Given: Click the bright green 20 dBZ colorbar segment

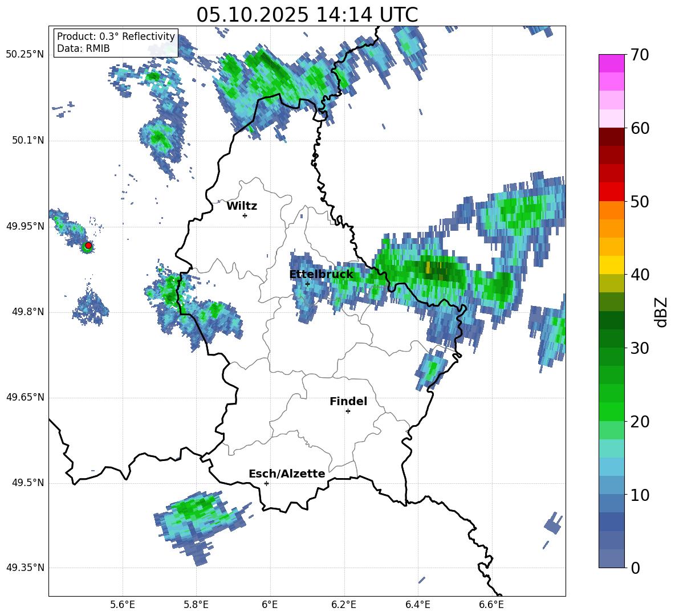Looking at the screenshot, I should pos(611,411).
